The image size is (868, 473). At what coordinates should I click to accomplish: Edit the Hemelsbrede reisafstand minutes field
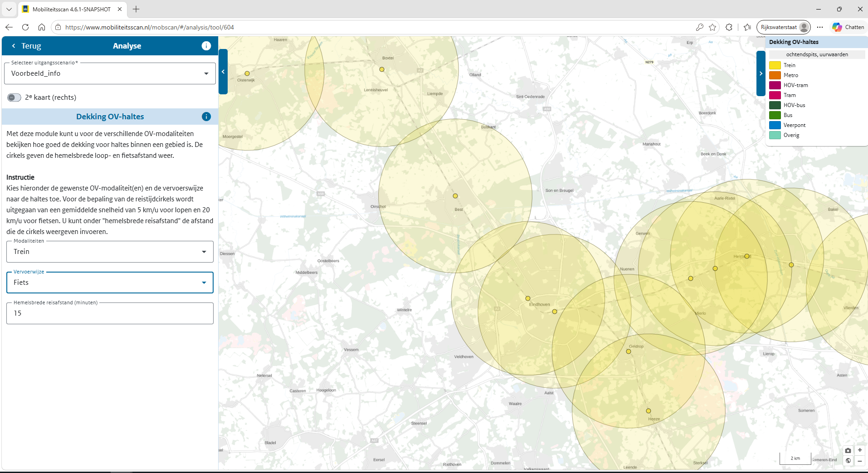[x=110, y=313]
